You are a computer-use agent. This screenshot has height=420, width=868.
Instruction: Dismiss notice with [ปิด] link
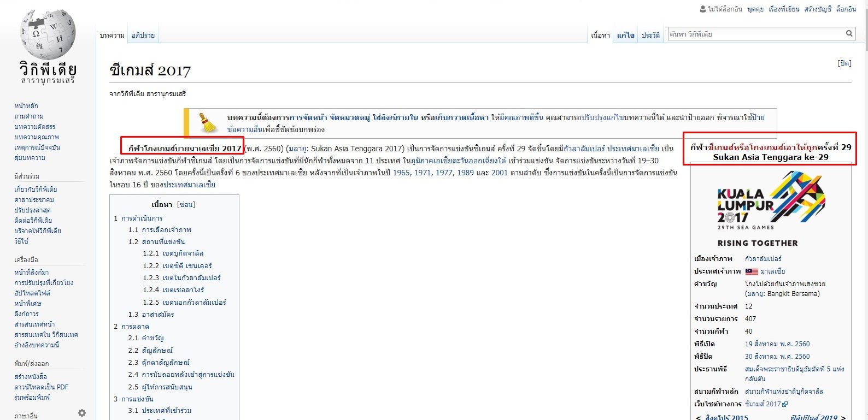(844, 63)
